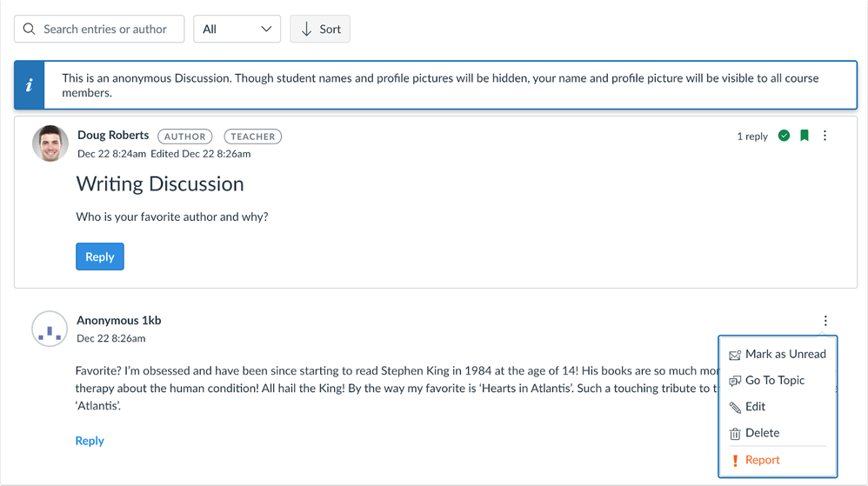Viewport: 868px width, 486px height.
Task: Focus the Search entries or author field
Action: [99, 29]
